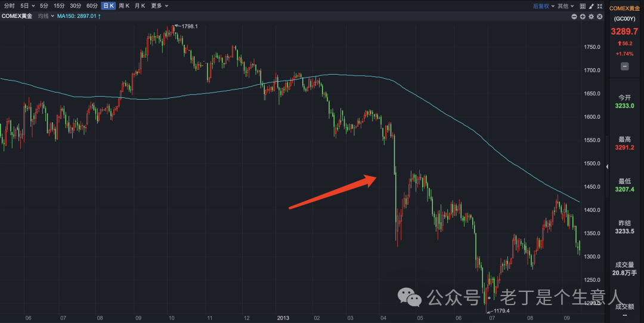Select the 15分 interval tab
The width and height of the screenshot is (644, 323).
(x=59, y=6)
